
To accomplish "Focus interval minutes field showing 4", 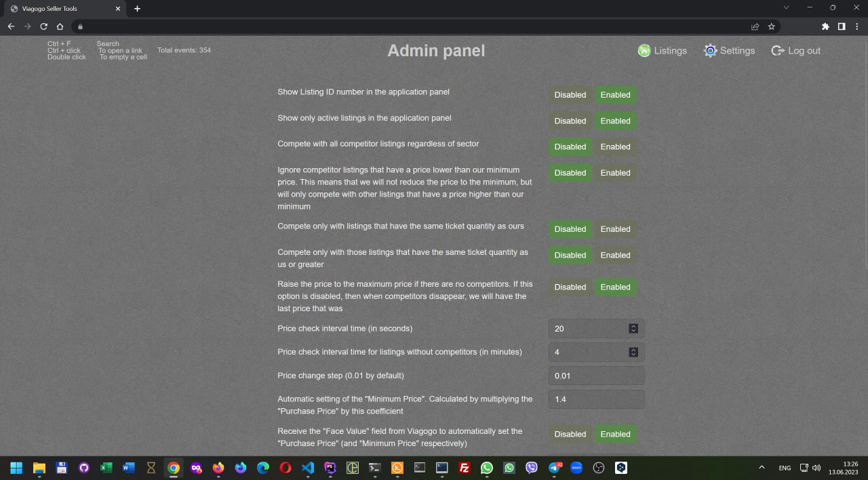I will (596, 352).
